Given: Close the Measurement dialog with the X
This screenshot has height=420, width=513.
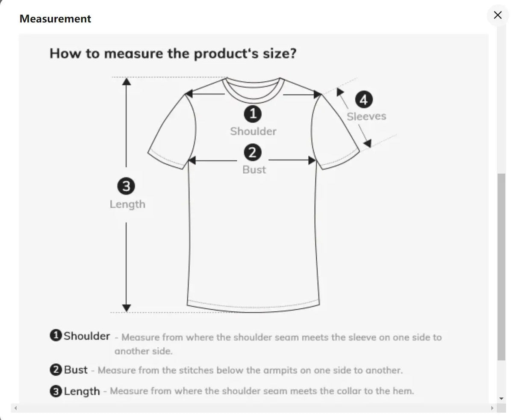Looking at the screenshot, I should coord(498,15).
